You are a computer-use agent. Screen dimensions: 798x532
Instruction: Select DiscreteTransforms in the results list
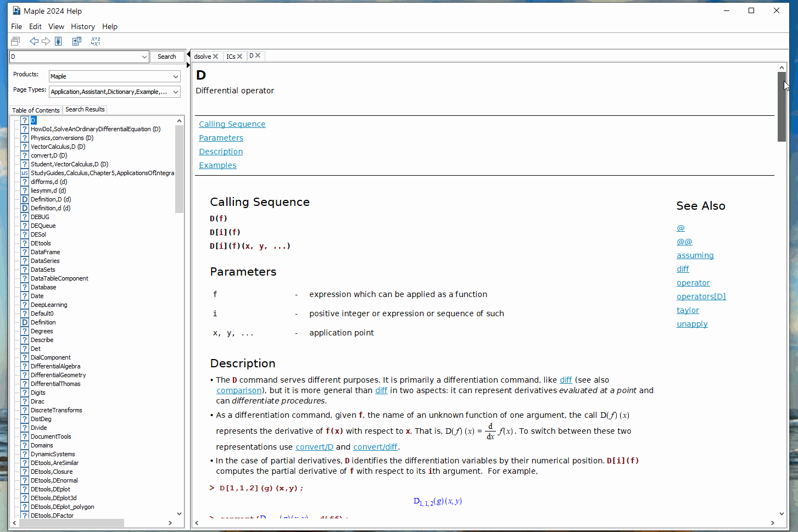tap(56, 410)
